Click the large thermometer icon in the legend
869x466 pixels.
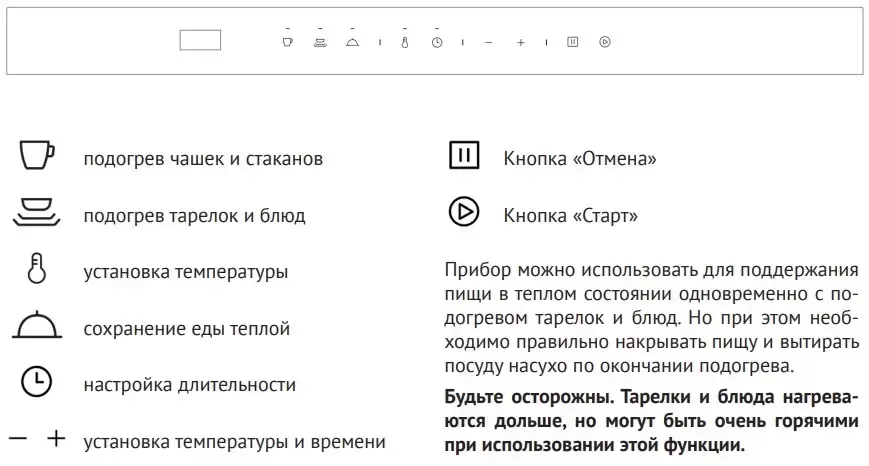36,269
